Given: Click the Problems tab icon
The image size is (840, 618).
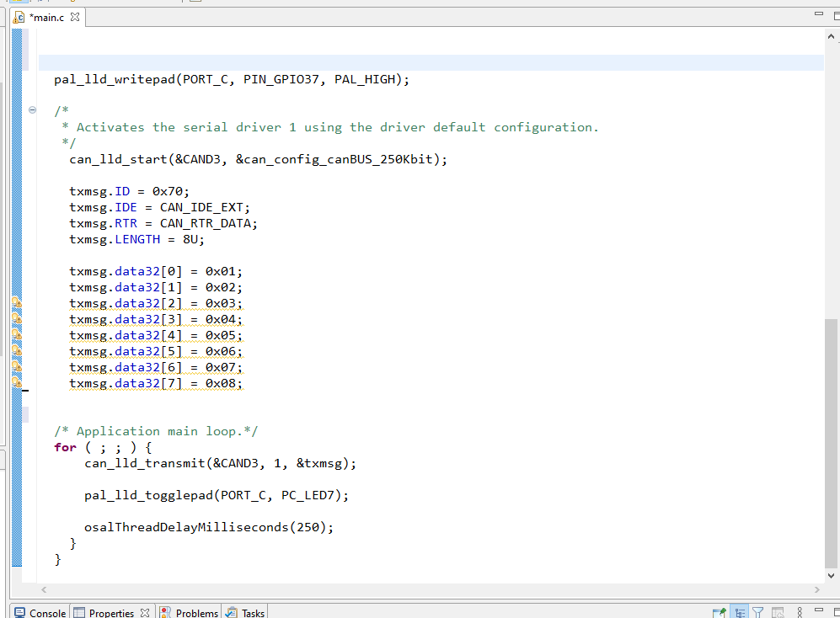Looking at the screenshot, I should [165, 613].
